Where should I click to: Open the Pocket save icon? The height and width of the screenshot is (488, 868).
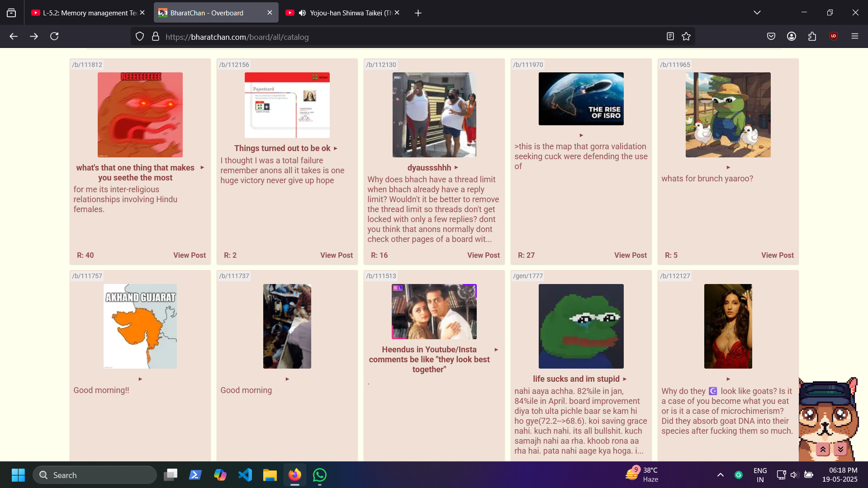click(771, 37)
